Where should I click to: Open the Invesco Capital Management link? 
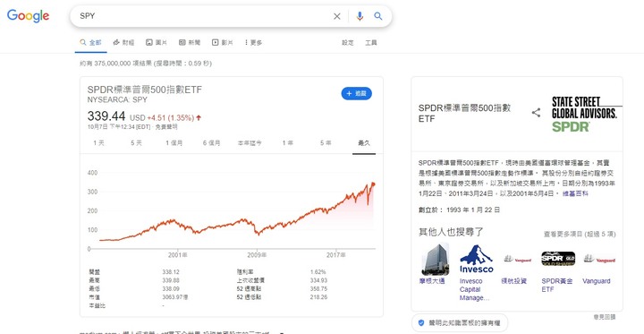474,289
